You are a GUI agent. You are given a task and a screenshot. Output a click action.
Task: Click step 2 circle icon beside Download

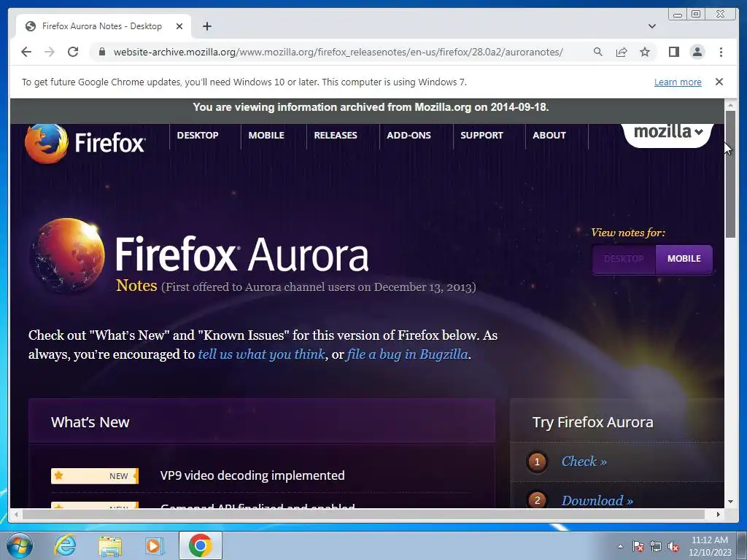pyautogui.click(x=538, y=499)
